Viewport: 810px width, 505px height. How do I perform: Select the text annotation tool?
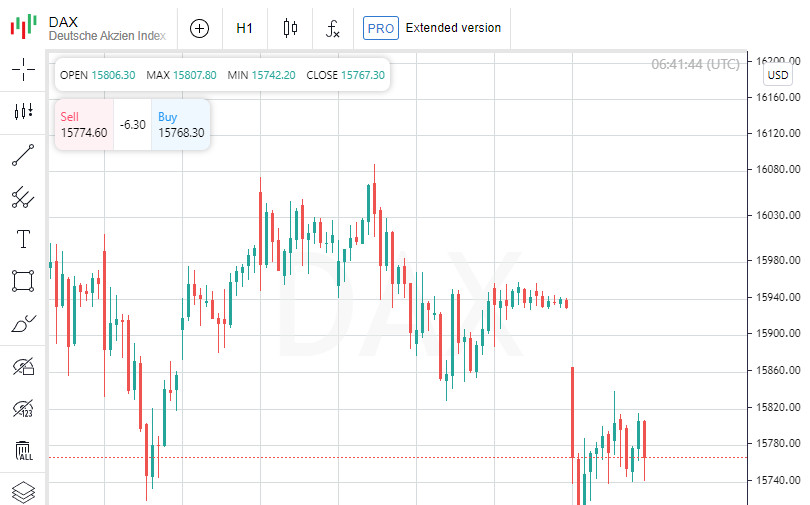(23, 239)
